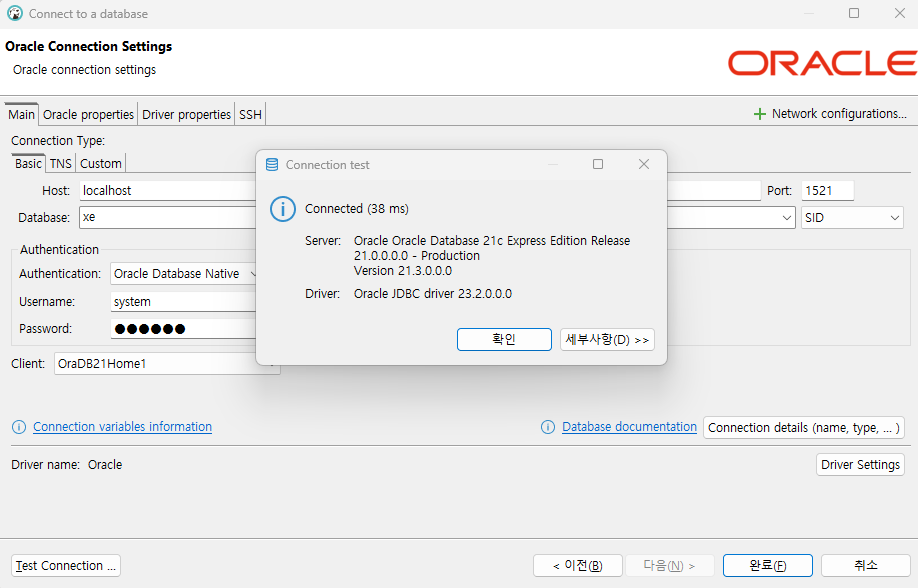
Task: Switch to the Main tab
Action: coord(21,114)
